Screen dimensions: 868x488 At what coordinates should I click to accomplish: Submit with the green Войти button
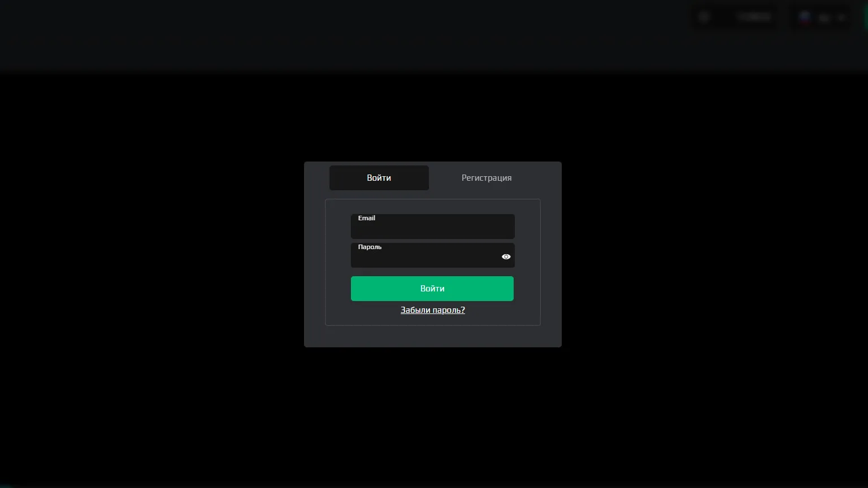pyautogui.click(x=432, y=289)
